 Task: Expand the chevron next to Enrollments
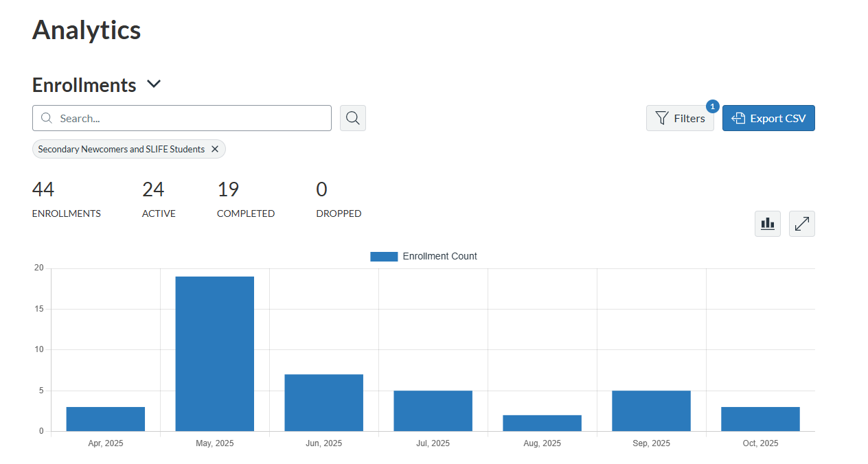(x=153, y=84)
